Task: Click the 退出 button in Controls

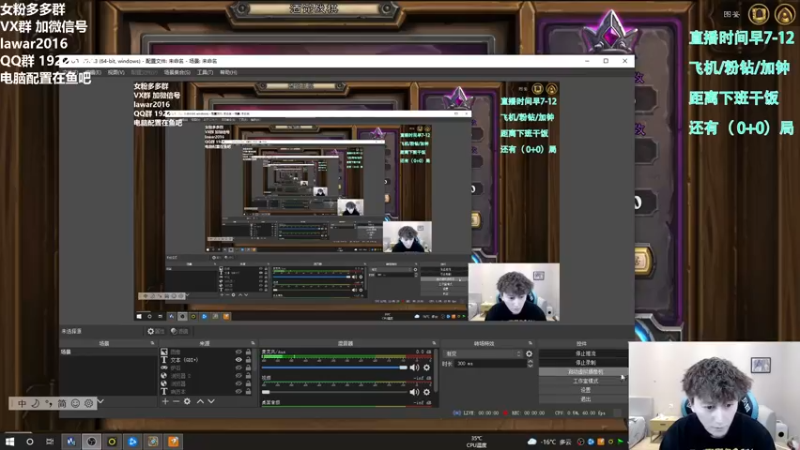Action: (584, 399)
